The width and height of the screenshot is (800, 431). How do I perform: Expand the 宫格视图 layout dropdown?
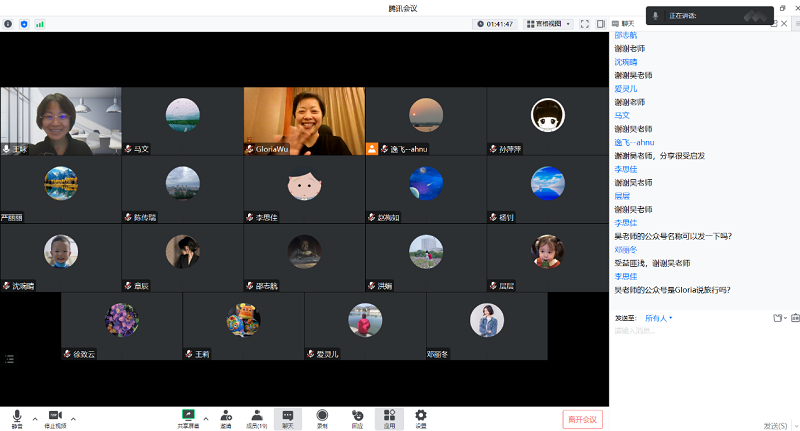pos(548,23)
